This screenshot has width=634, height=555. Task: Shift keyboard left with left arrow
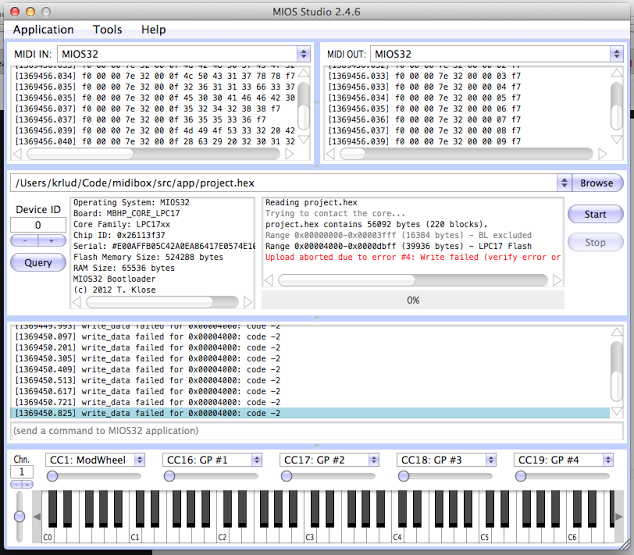coord(37,517)
